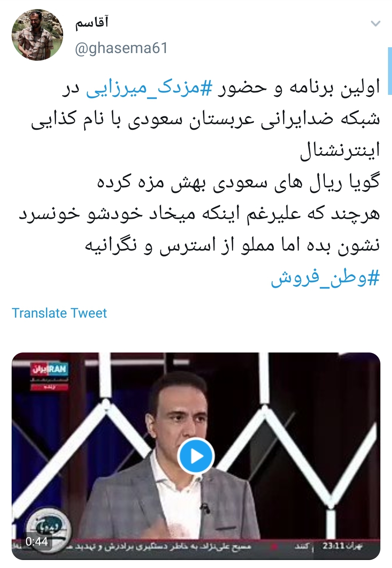
Task: Click the @ghasema61 handle
Action: click(121, 48)
